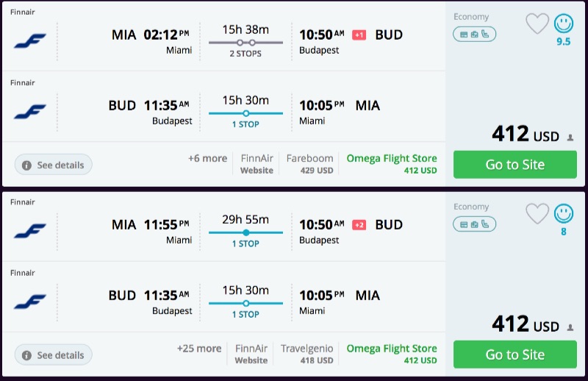The image size is (588, 381).
Task: Click the smiley icon rated 8
Action: click(564, 213)
